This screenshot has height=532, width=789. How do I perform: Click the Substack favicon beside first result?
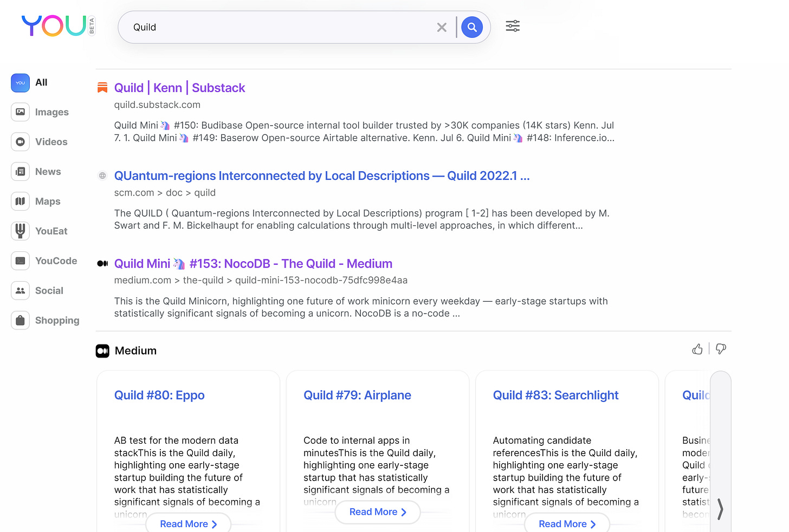pos(102,88)
